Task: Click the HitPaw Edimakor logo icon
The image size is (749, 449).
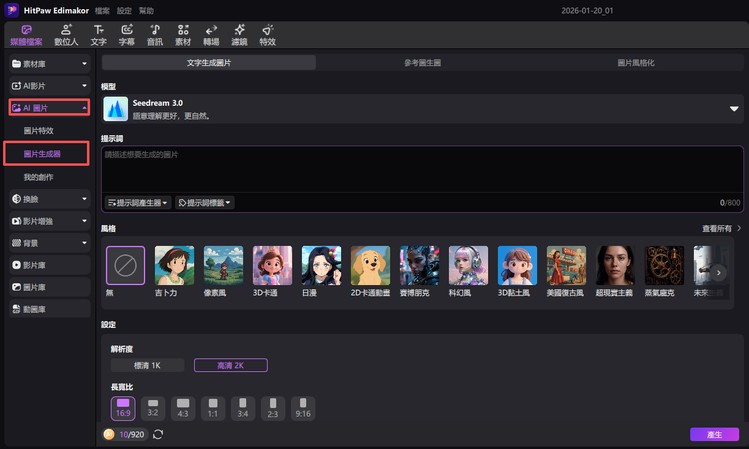Action: tap(11, 10)
